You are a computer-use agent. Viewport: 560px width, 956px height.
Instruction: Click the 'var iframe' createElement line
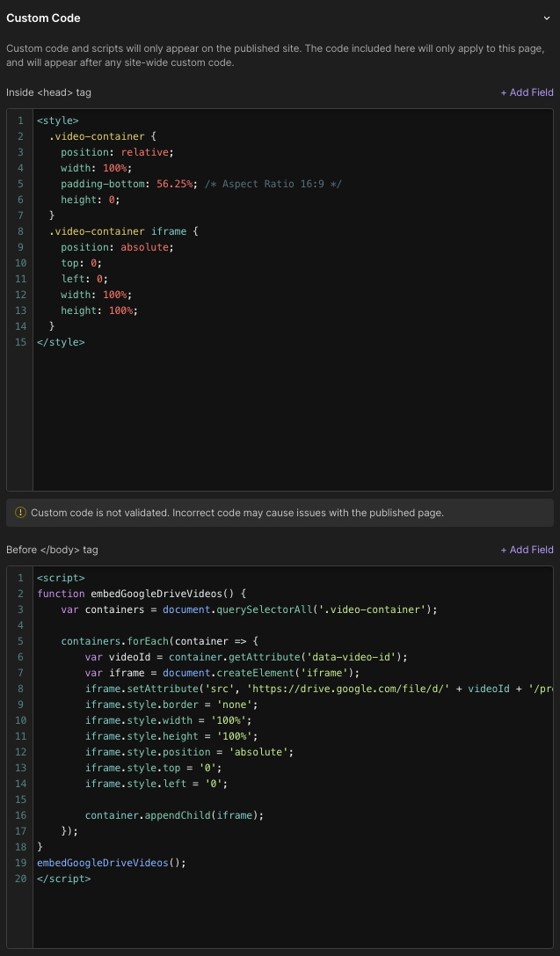(222, 673)
